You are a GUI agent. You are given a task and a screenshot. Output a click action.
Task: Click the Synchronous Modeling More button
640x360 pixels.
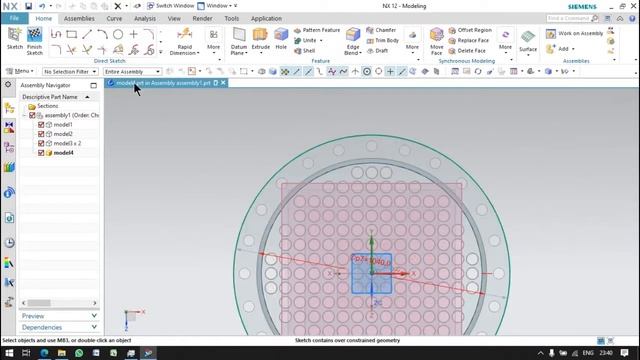[x=505, y=40]
